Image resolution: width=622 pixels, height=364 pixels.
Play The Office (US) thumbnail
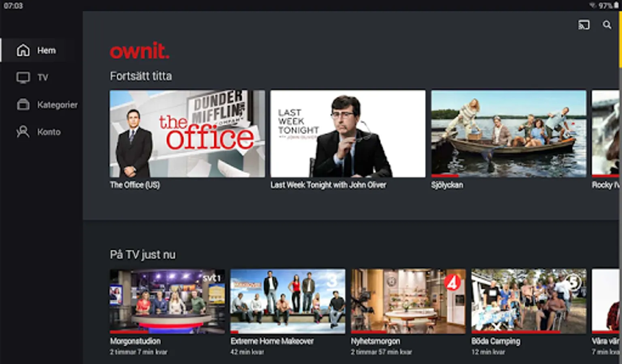pyautogui.click(x=187, y=133)
